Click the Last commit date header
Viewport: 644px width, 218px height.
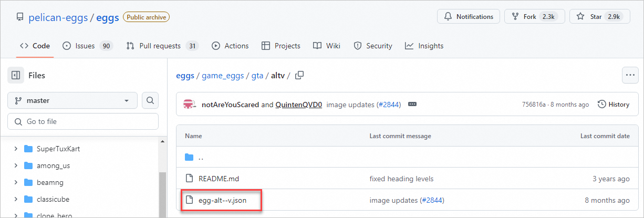[x=605, y=136]
